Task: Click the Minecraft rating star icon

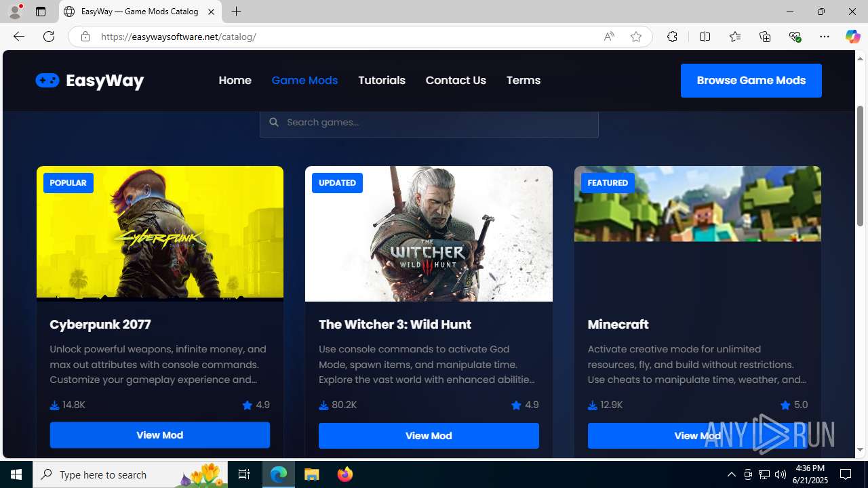Action: pyautogui.click(x=785, y=405)
